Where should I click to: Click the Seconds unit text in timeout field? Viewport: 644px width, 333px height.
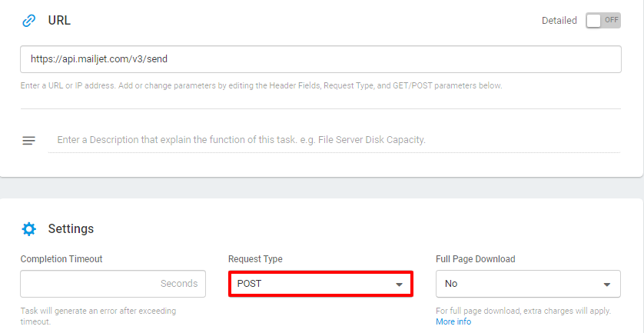[x=179, y=284]
